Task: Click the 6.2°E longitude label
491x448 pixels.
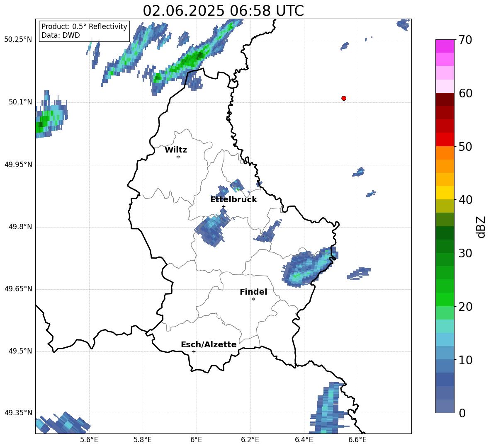Action: coord(250,440)
